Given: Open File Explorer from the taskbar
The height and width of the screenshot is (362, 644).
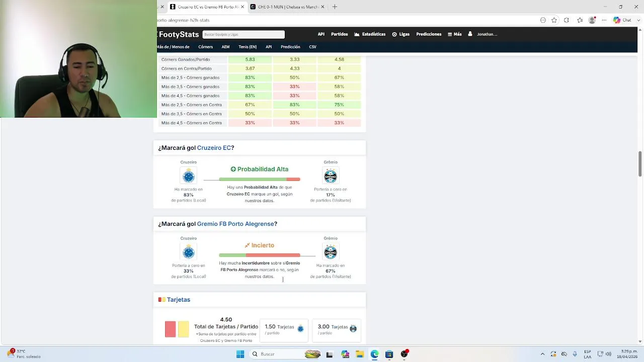Looking at the screenshot, I should 359,354.
